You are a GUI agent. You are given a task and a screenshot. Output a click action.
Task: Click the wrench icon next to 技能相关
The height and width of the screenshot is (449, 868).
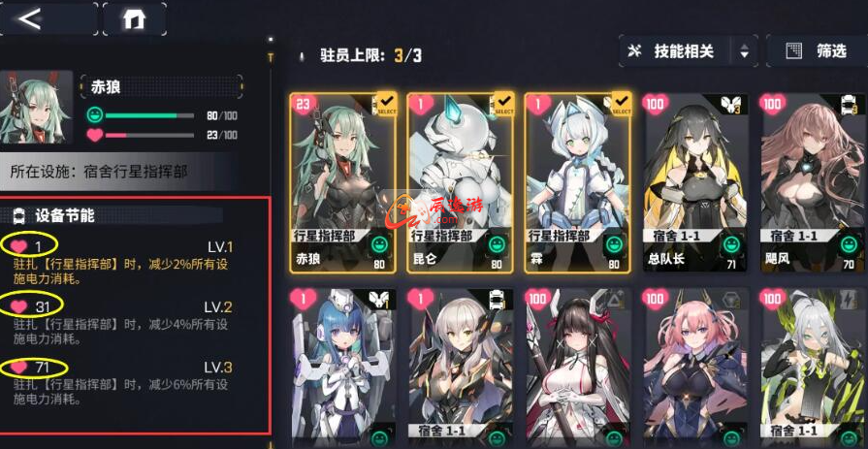[635, 51]
